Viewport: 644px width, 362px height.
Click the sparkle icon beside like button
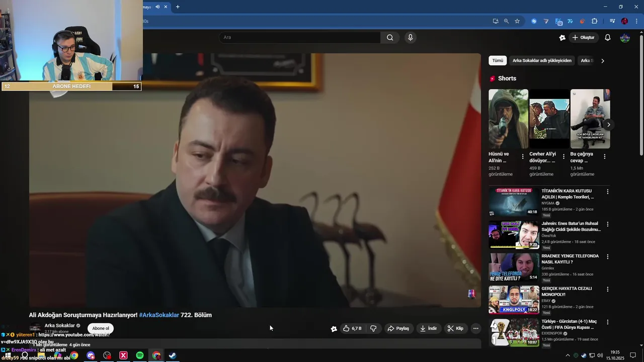point(334,329)
